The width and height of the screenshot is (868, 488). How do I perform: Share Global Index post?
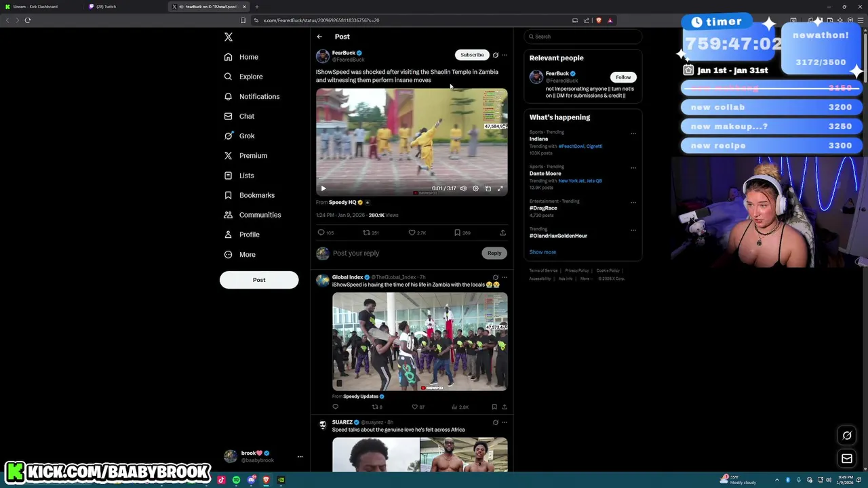coord(505,407)
